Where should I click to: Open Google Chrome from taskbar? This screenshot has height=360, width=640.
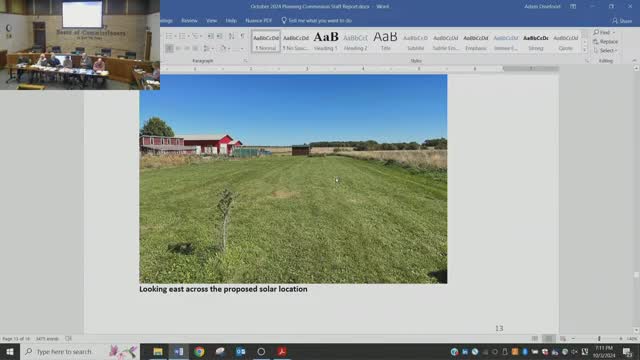(x=199, y=351)
